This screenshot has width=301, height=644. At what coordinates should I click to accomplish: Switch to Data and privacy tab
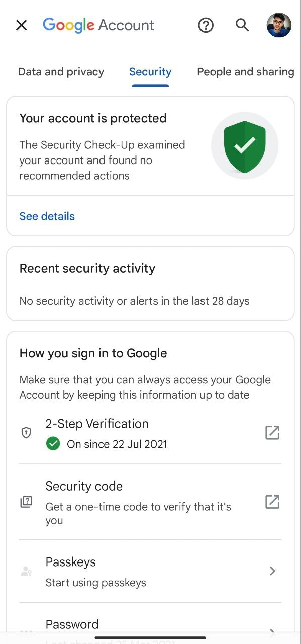coord(61,72)
